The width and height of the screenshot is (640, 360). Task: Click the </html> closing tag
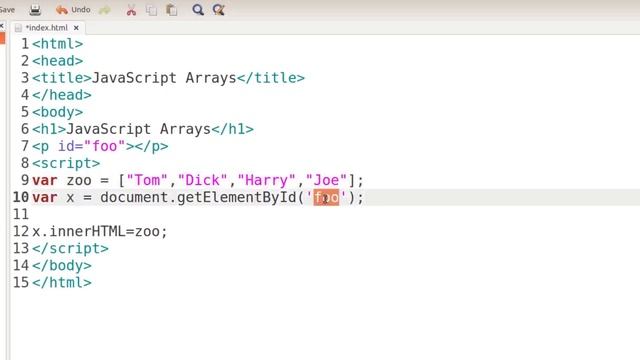click(62, 282)
